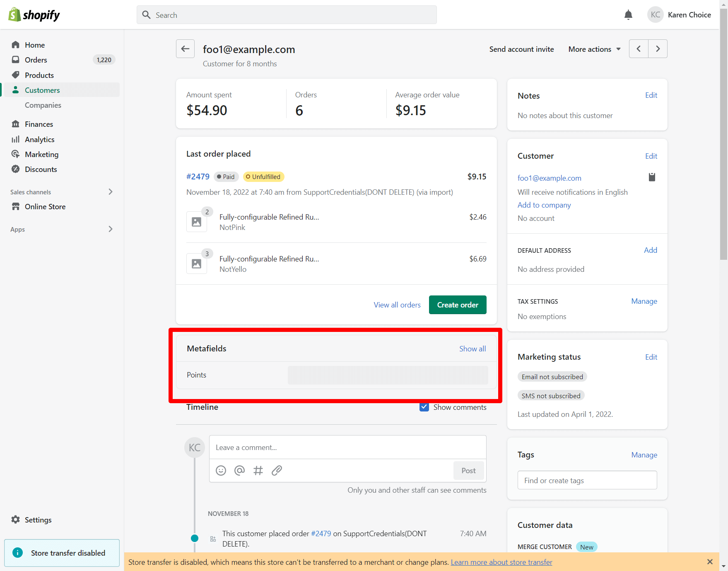Go back using the left arrow button
This screenshot has height=571, width=728.
coord(185,49)
